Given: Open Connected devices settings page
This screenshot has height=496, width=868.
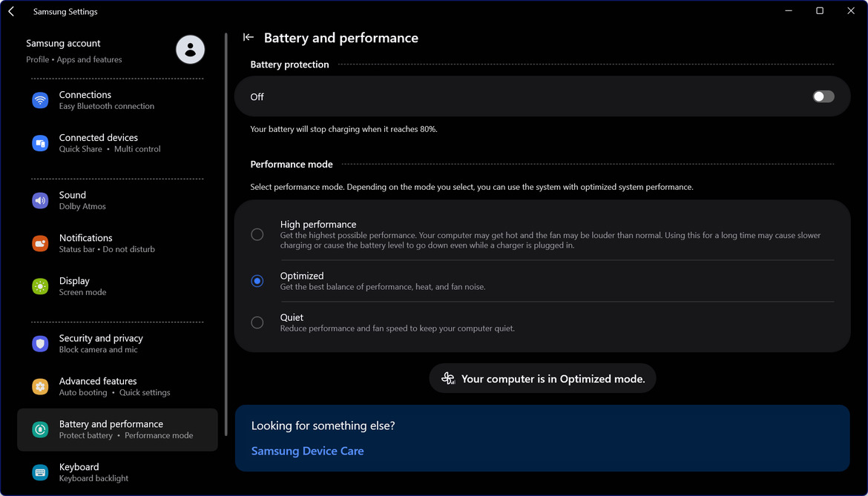Looking at the screenshot, I should pos(117,143).
